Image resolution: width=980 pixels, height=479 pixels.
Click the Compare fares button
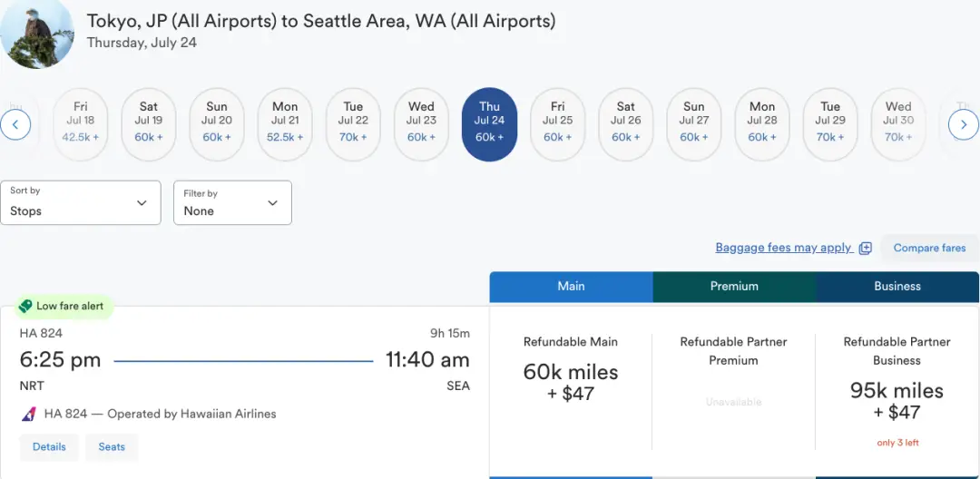tap(929, 248)
